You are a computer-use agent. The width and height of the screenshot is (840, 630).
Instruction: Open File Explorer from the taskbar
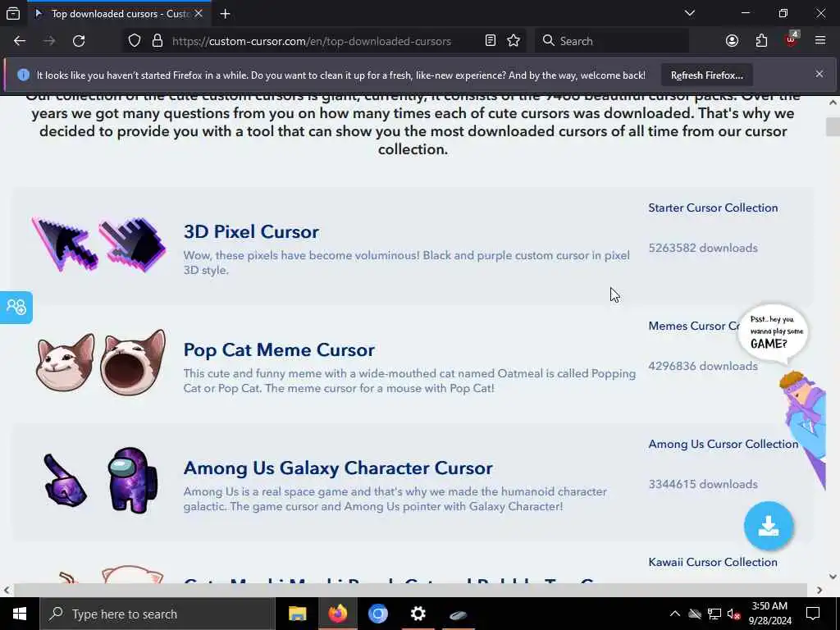coord(297,614)
